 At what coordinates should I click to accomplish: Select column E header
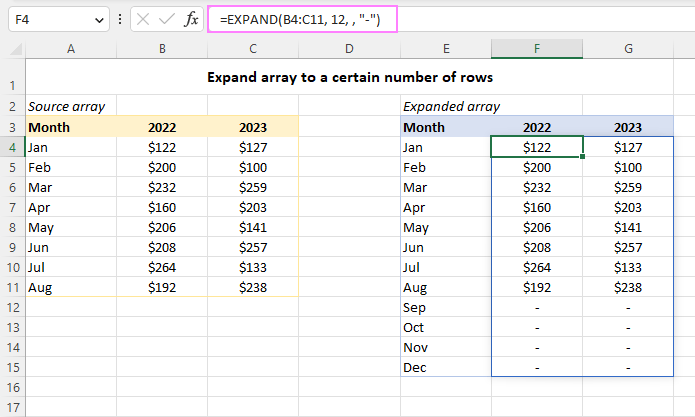click(x=446, y=49)
